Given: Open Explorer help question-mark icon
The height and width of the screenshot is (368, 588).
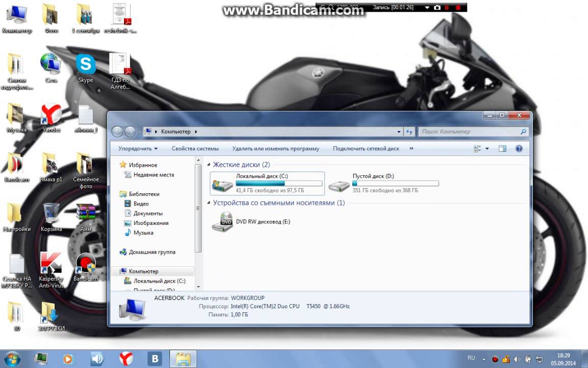Looking at the screenshot, I should [519, 149].
